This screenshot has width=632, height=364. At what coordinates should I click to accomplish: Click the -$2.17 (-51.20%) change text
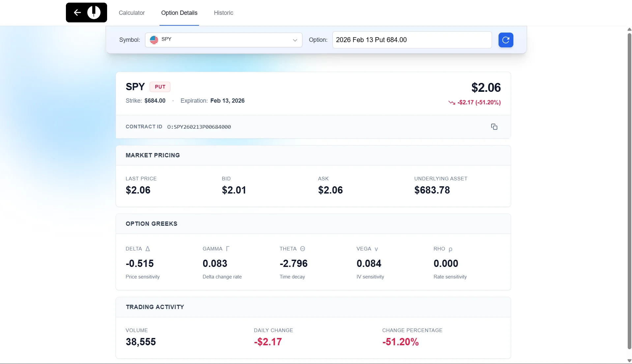pos(479,102)
